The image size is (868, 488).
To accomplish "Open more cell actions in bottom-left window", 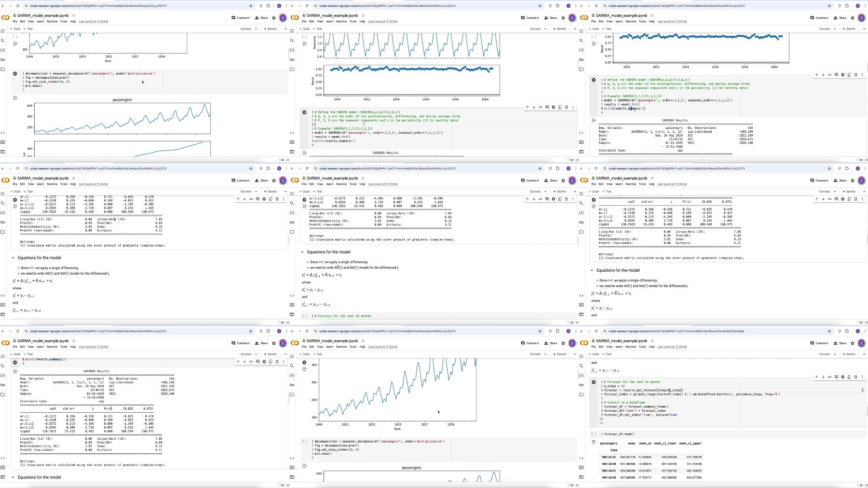I will pyautogui.click(x=284, y=362).
